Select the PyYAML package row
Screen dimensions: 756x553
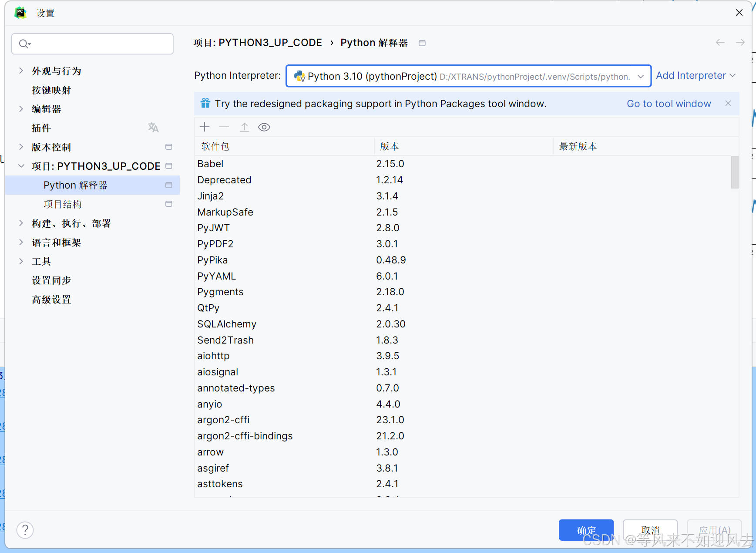(x=463, y=276)
